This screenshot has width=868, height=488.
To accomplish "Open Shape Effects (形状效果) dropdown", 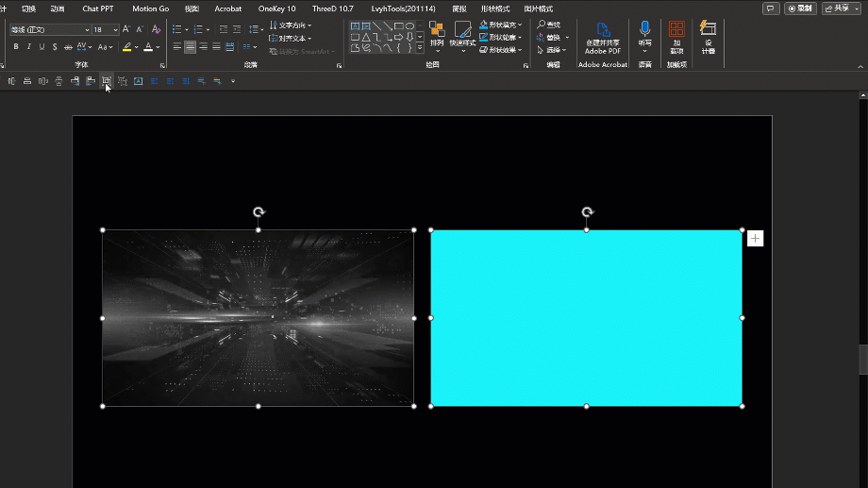I will point(500,50).
